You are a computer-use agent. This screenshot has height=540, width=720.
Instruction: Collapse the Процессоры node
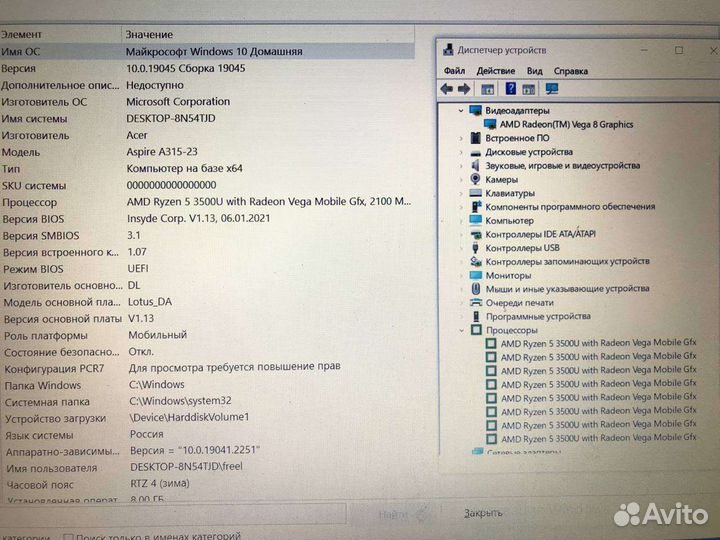(462, 330)
